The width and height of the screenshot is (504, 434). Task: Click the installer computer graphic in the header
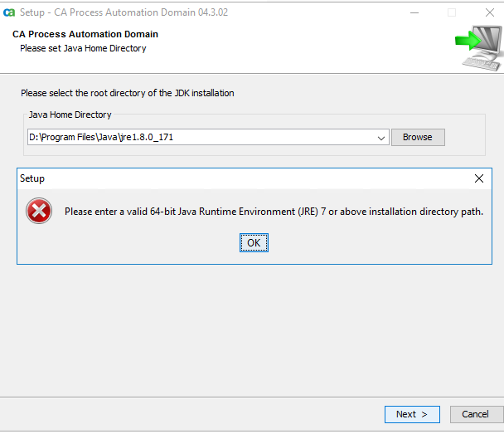(x=478, y=49)
